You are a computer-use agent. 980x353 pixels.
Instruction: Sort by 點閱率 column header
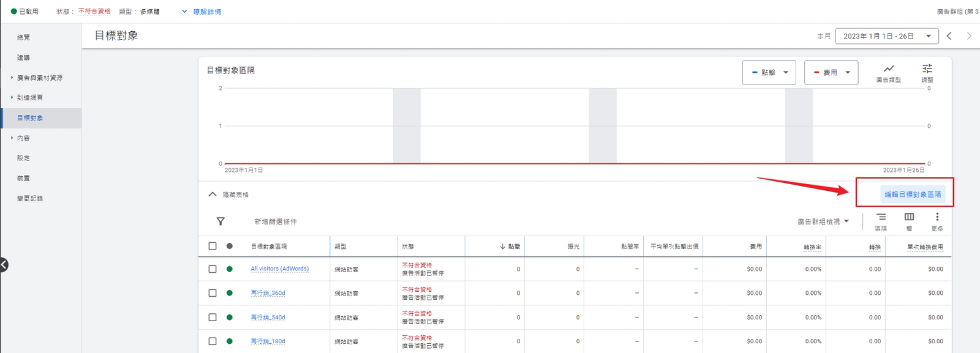coord(630,247)
